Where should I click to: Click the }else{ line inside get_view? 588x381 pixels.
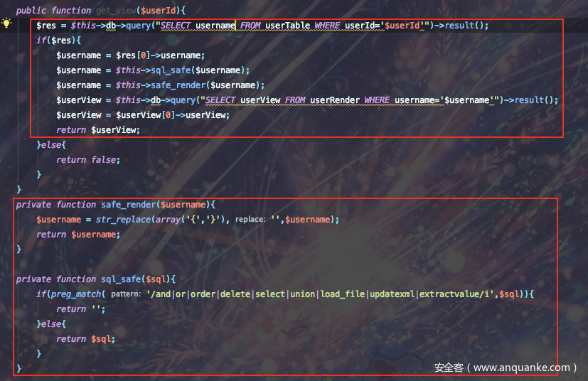[51, 145]
